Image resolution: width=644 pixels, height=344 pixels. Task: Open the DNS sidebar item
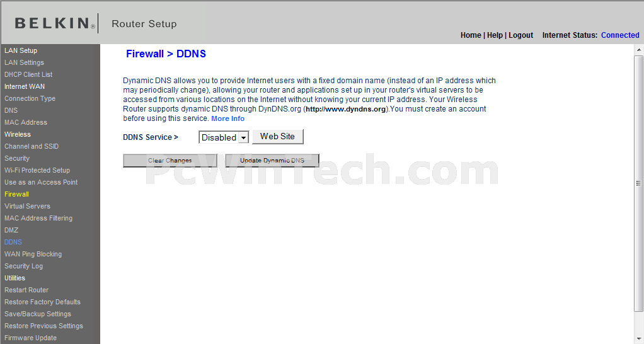[11, 110]
